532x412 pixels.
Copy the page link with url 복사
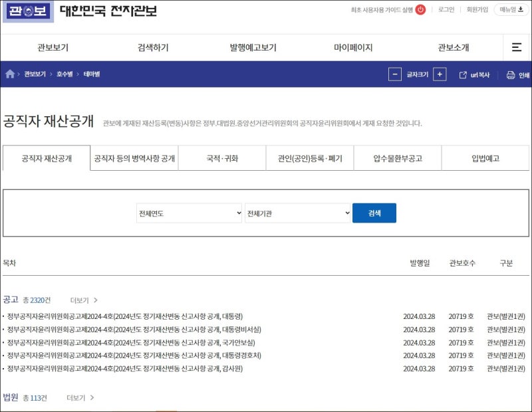tap(474, 75)
